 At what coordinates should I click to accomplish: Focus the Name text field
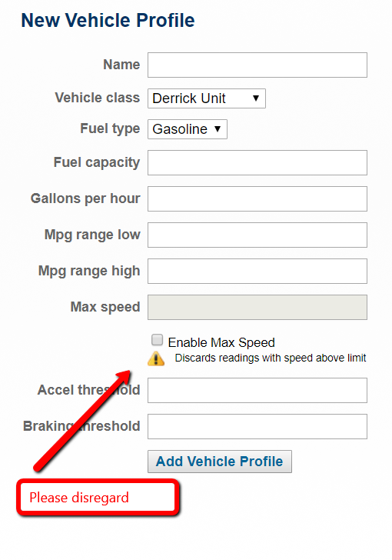click(x=257, y=65)
